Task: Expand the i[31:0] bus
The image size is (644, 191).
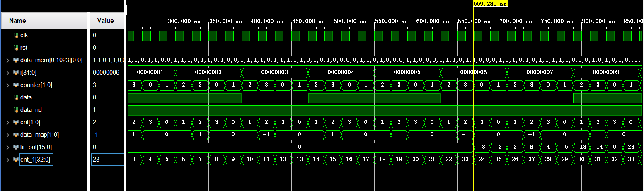Action: point(7,73)
